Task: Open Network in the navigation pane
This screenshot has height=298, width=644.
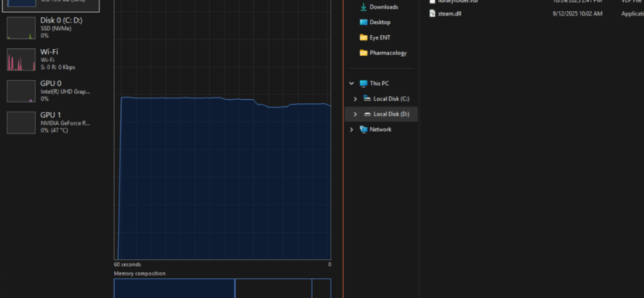Action: coord(380,130)
